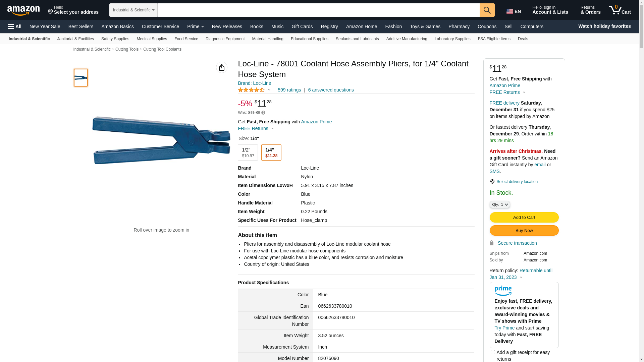
Task: Check the gift receipt checkbox
Action: click(x=493, y=352)
